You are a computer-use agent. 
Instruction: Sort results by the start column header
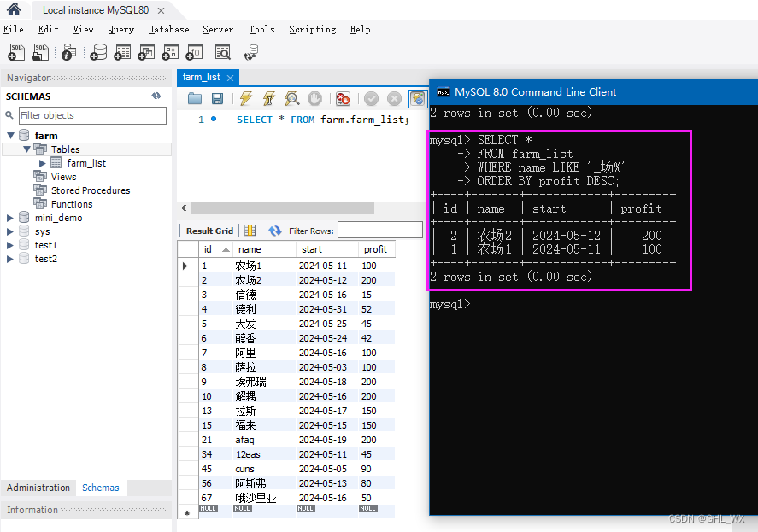[326, 249]
